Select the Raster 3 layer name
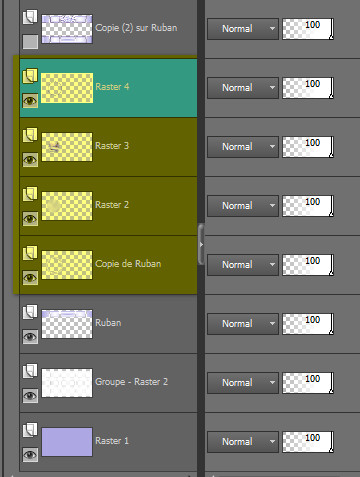The image size is (360, 477). (x=112, y=146)
